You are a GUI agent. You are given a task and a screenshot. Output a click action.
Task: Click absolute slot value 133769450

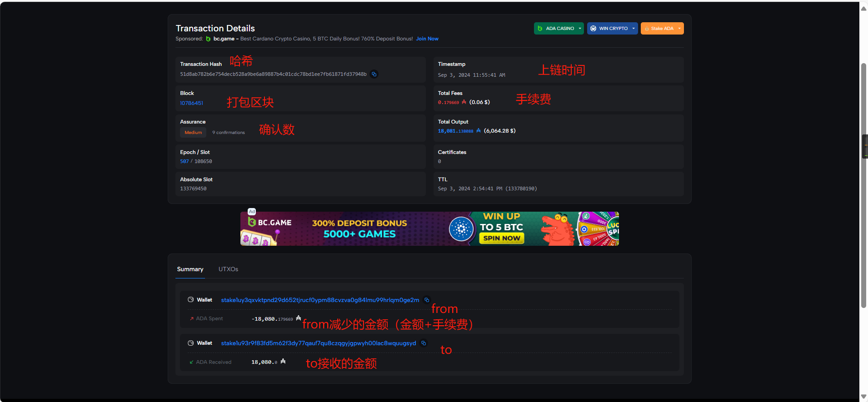point(193,189)
